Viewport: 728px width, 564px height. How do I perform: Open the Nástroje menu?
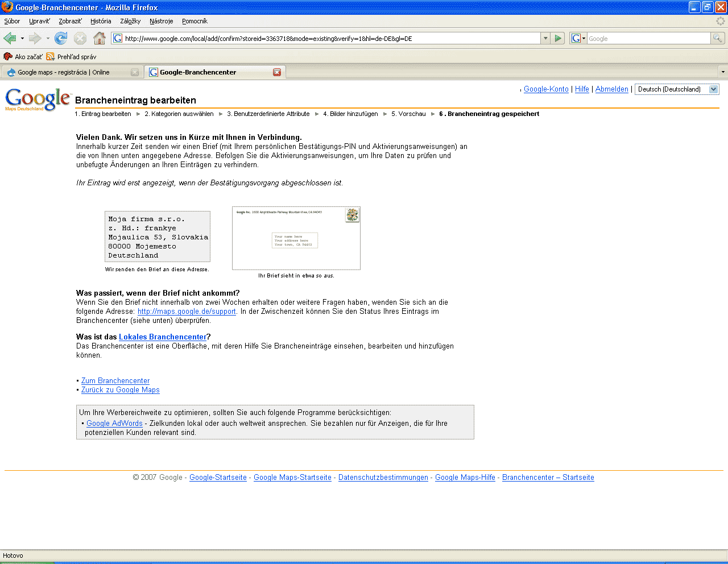tap(161, 21)
